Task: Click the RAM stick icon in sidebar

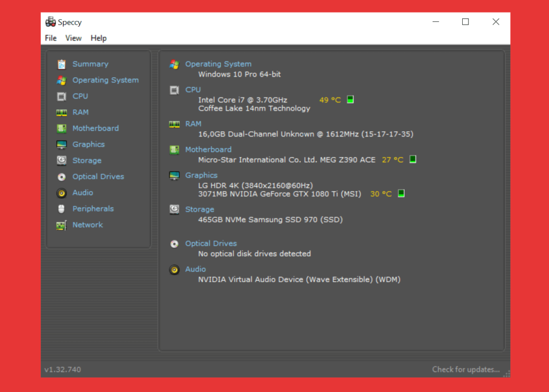Action: tap(62, 112)
